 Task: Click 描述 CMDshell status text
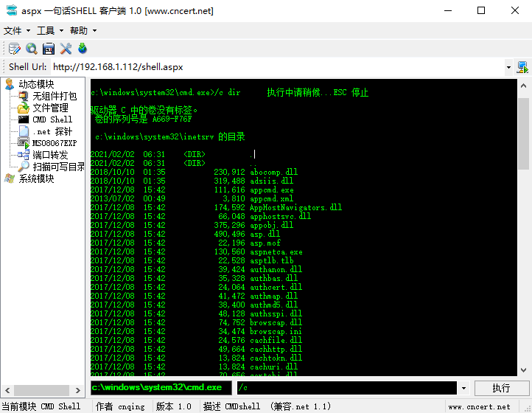click(267, 406)
